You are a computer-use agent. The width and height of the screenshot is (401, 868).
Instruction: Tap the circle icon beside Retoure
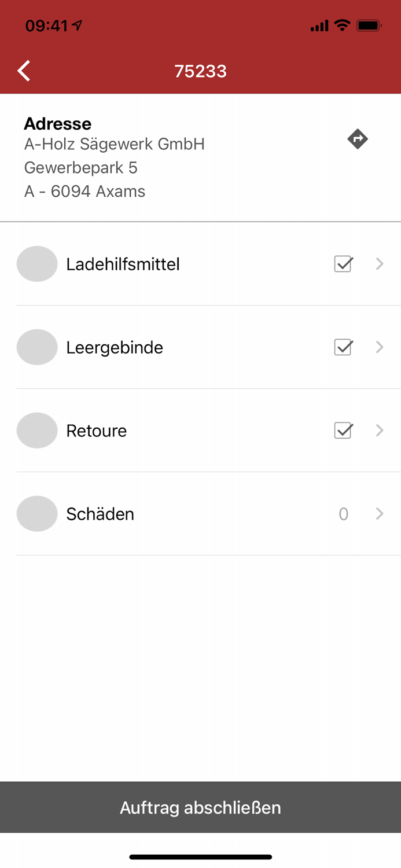point(37,431)
